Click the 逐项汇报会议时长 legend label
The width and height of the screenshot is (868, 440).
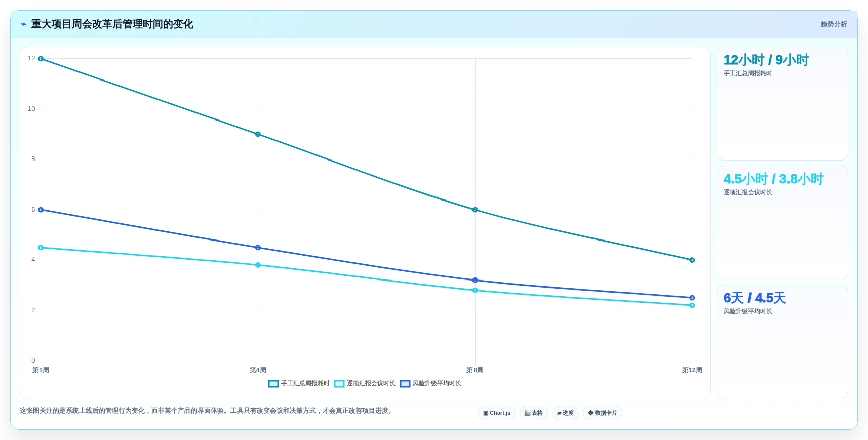pos(371,383)
